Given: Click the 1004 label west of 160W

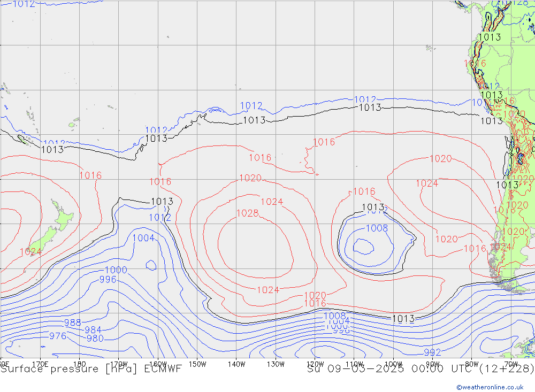Looking at the screenshot, I should [x=143, y=238].
